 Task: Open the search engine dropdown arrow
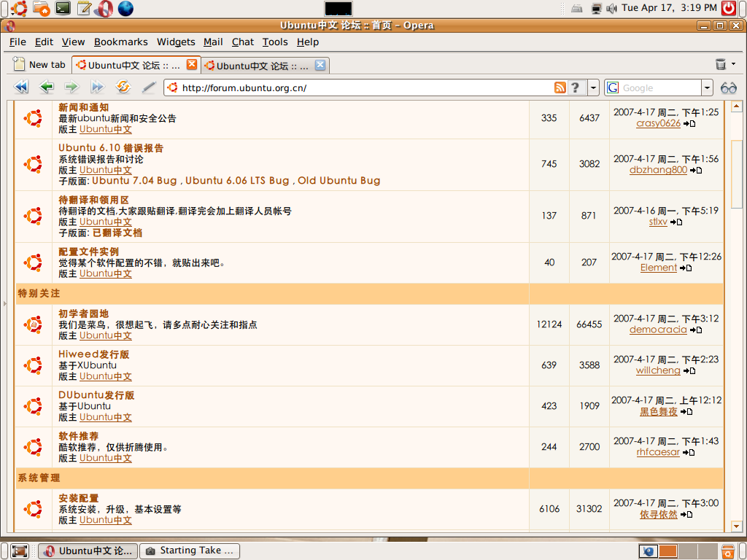pyautogui.click(x=707, y=87)
